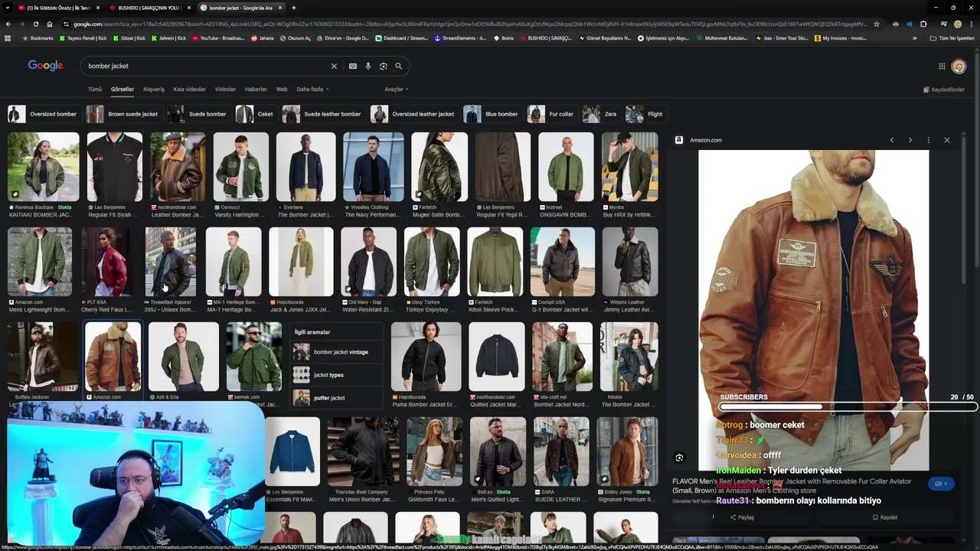The height and width of the screenshot is (551, 980).
Task: Apply the Zara filter chip
Action: (601, 114)
